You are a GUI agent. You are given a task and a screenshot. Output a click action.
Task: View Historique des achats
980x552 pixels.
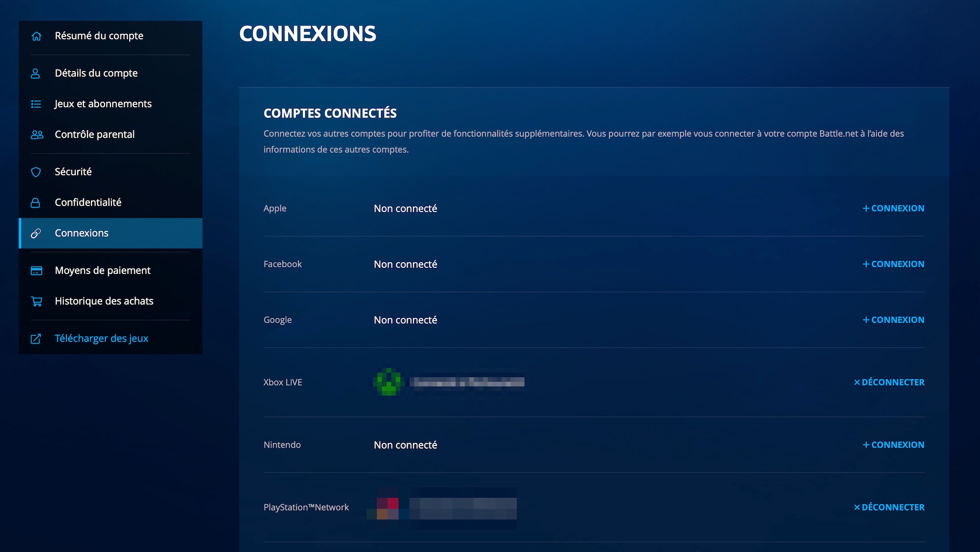(x=110, y=301)
